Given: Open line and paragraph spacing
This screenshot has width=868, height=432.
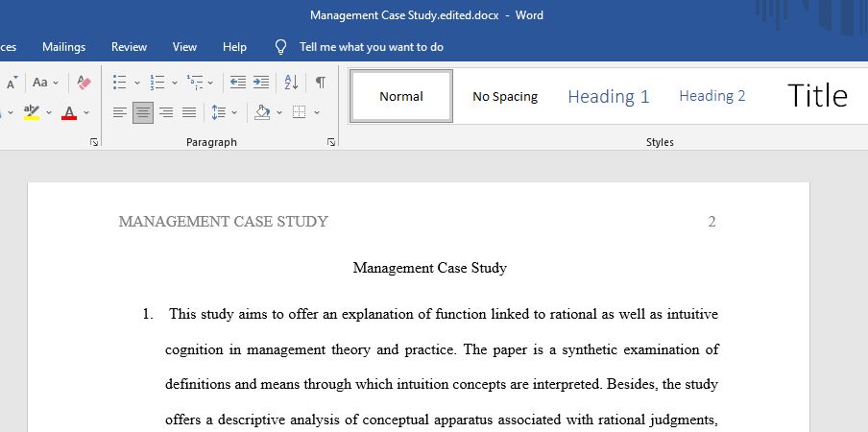Looking at the screenshot, I should (219, 113).
